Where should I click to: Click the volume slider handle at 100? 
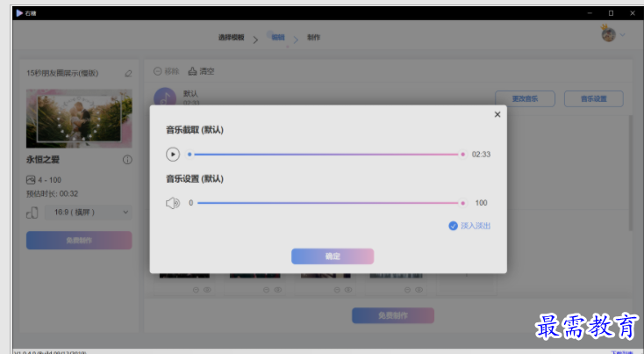pos(463,203)
